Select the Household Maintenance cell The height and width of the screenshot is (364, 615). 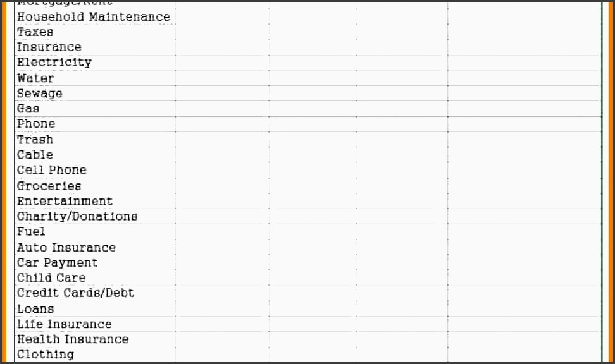[x=94, y=17]
